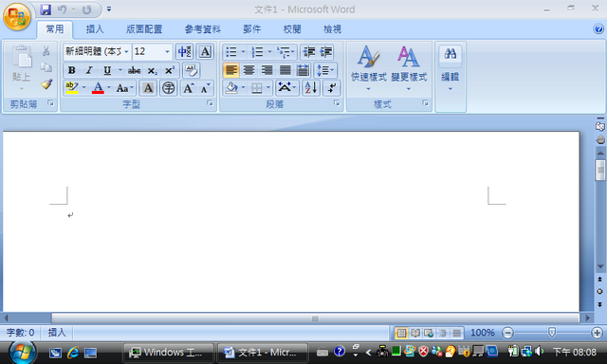Switch to the Windows 工... taskbar window
This screenshot has height=364, width=607.
[x=169, y=353]
